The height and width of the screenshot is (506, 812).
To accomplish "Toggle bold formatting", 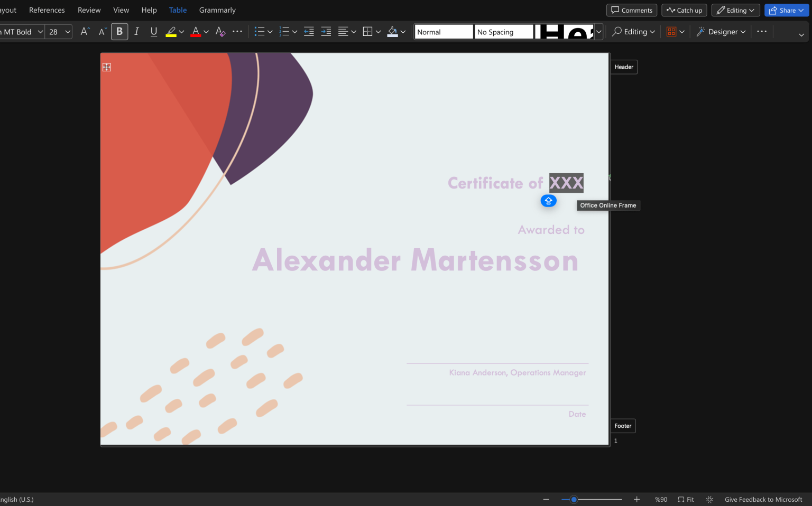I will (119, 31).
